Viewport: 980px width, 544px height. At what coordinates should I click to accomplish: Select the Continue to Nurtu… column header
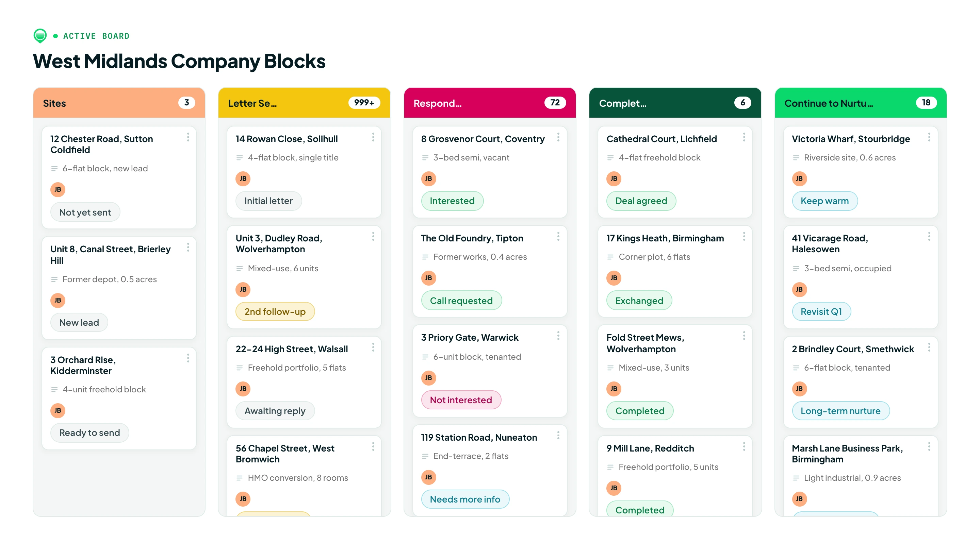click(861, 103)
